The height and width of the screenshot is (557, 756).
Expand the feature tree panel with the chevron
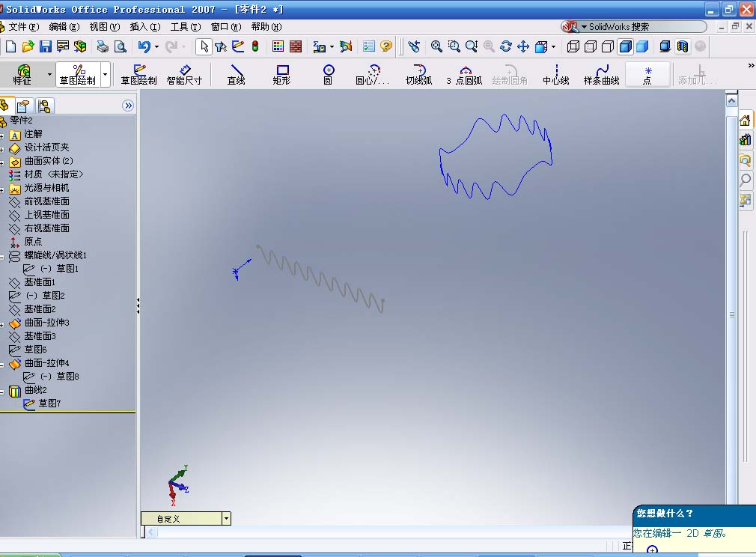pyautogui.click(x=128, y=106)
